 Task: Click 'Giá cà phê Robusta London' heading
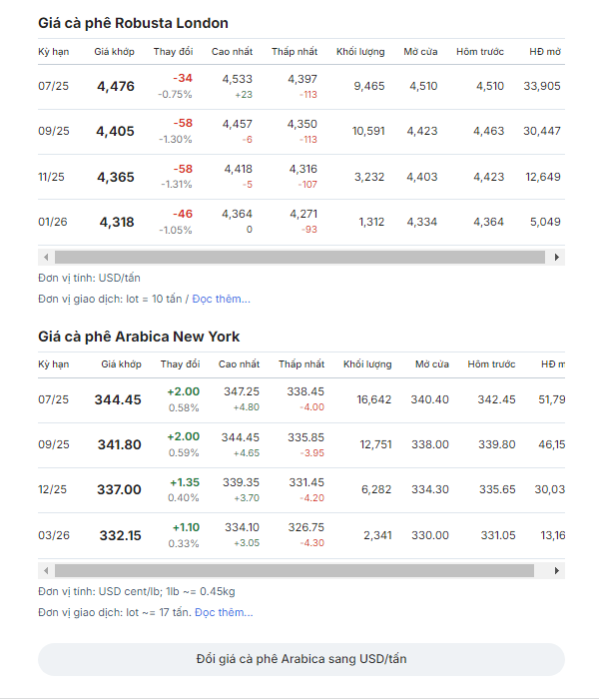(133, 23)
